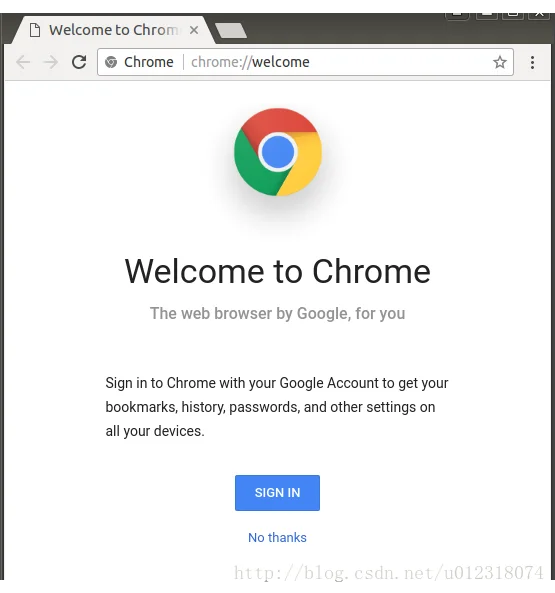Open site info via Chrome icon in address bar
555x593 pixels.
click(x=111, y=62)
